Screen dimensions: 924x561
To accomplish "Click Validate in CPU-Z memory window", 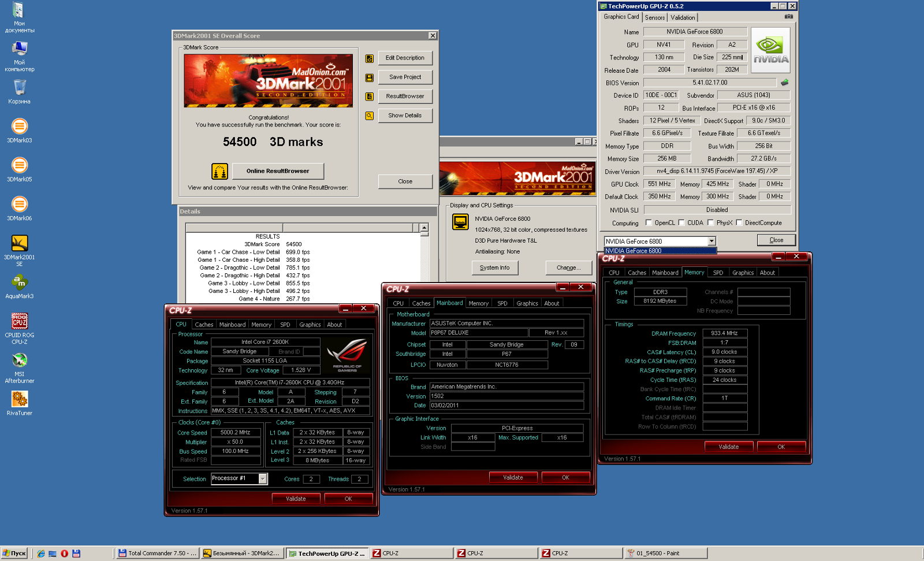I will coord(729,447).
